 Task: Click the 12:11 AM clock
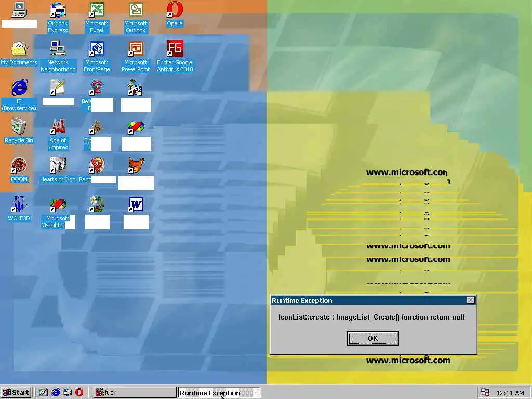[510, 393]
